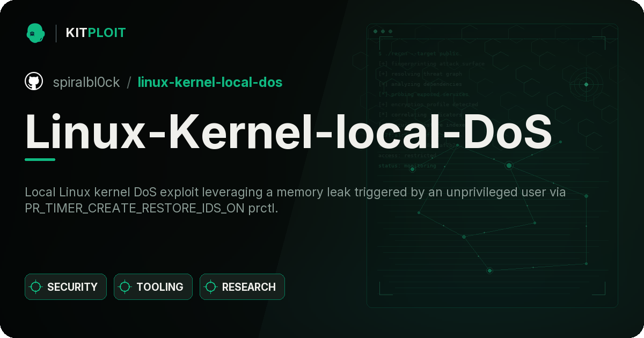The image size is (644, 338).
Task: Select the TOOLING tag
Action: [153, 287]
